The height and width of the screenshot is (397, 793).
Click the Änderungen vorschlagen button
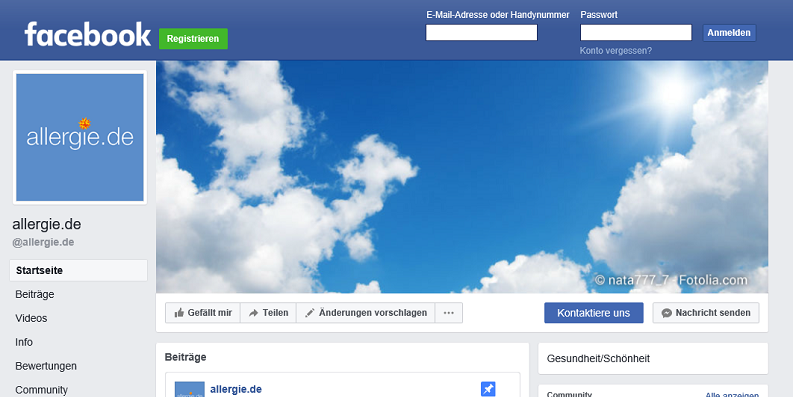click(x=366, y=313)
